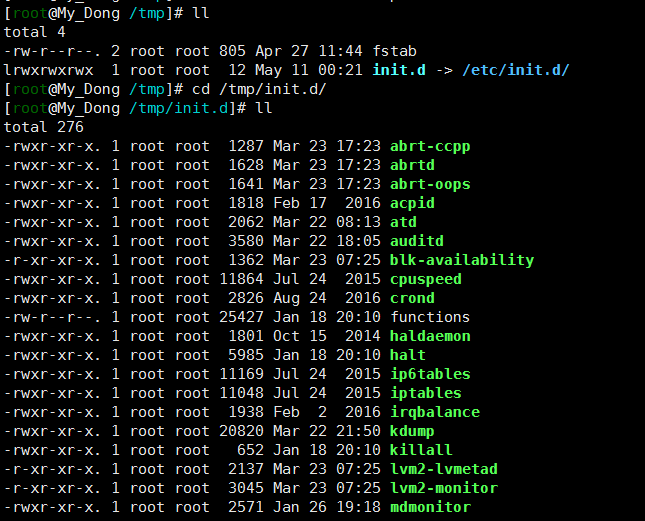Select the crond file name
The height and width of the screenshot is (521, 645).
pyautogui.click(x=412, y=298)
